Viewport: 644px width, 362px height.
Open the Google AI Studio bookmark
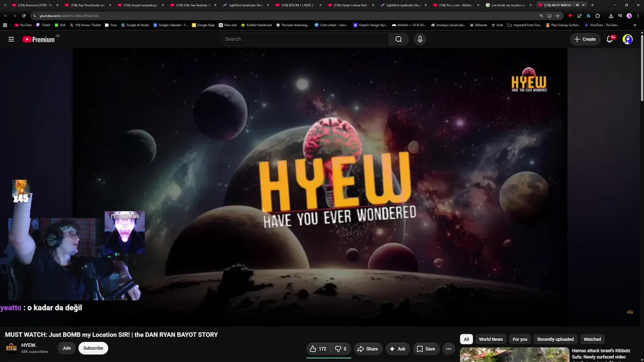coord(135,25)
